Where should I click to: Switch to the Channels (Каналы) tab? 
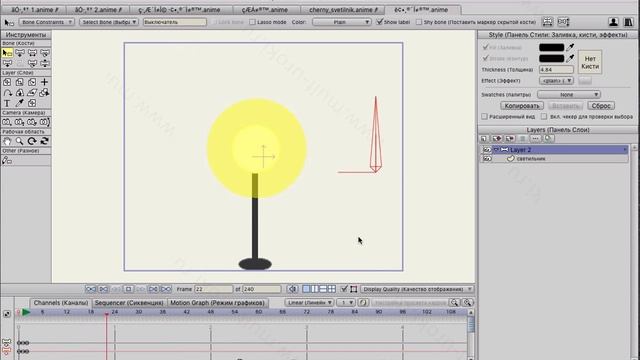coord(61,303)
